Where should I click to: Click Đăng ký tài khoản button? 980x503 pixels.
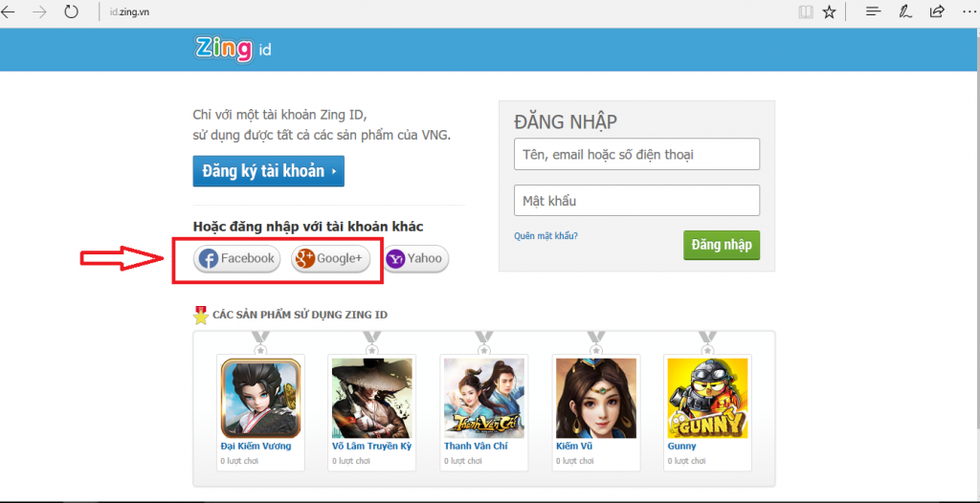[268, 171]
